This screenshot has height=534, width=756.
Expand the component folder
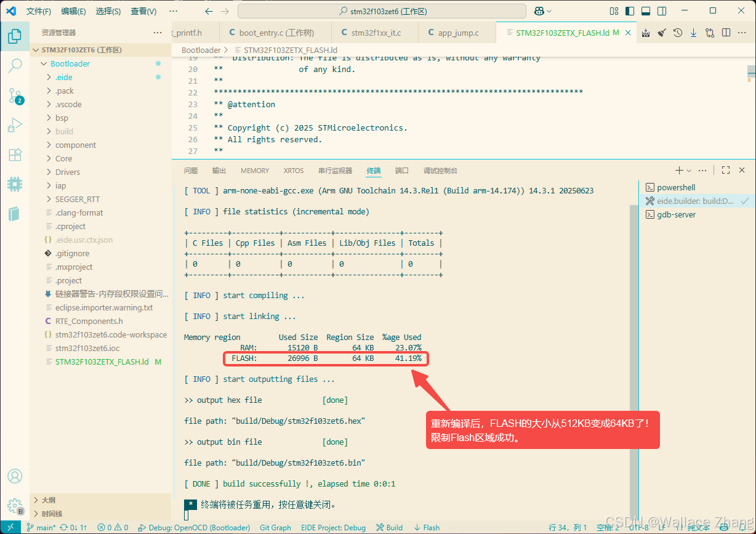100,145
